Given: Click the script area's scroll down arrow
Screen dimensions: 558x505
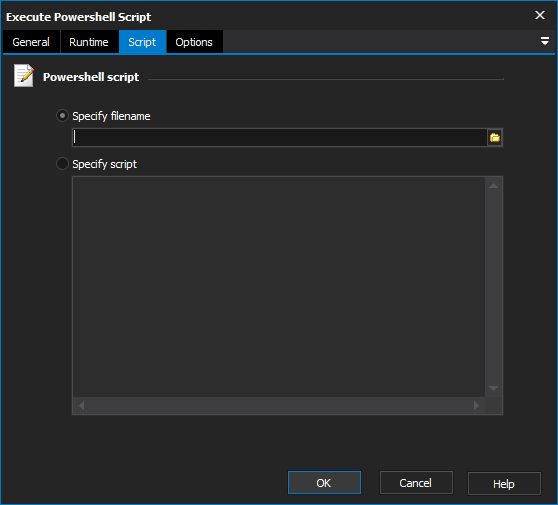Looking at the screenshot, I should pos(493,388).
